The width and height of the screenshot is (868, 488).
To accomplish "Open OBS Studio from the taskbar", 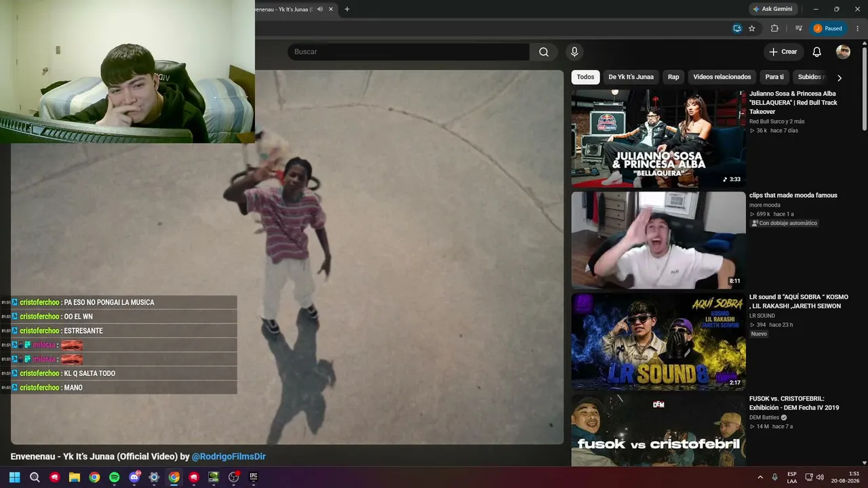I will (x=234, y=477).
